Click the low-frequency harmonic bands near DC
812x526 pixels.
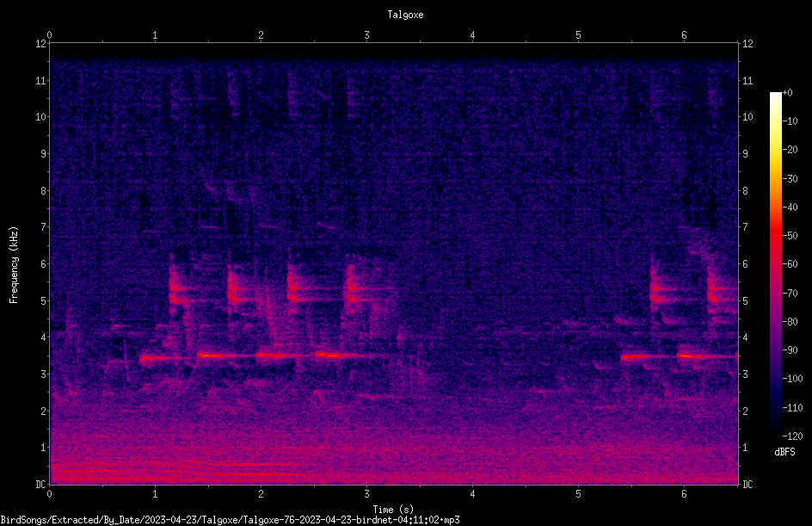[171, 469]
